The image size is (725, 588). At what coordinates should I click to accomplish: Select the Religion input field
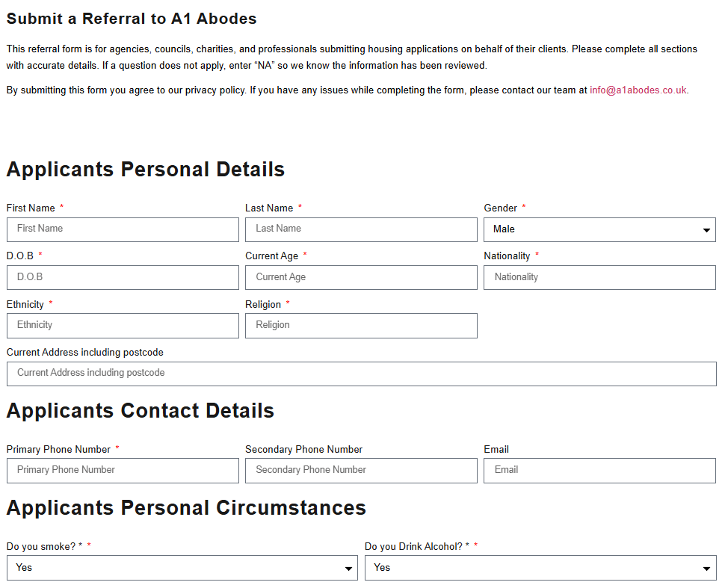click(x=361, y=326)
